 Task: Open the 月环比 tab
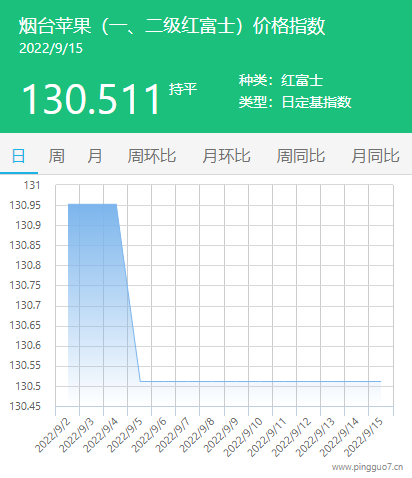226,156
